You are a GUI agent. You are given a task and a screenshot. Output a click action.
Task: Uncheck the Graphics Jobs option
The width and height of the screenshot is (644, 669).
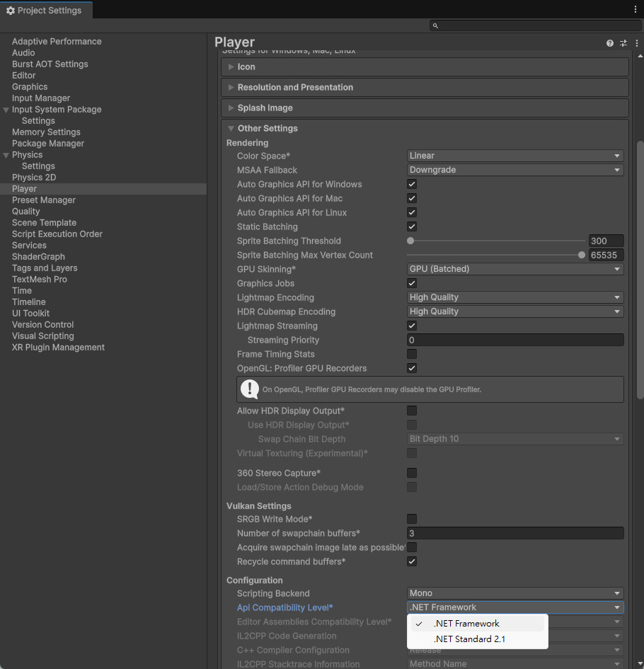pyautogui.click(x=412, y=283)
